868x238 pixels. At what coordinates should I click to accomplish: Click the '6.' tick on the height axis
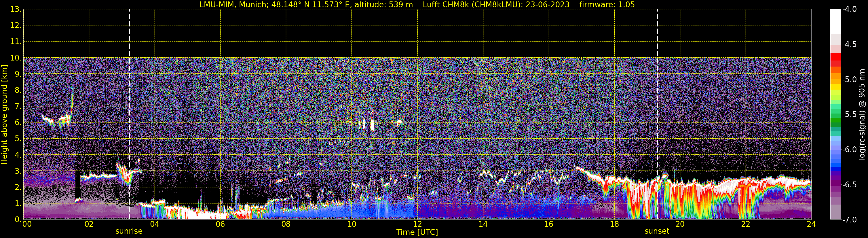pos(18,123)
